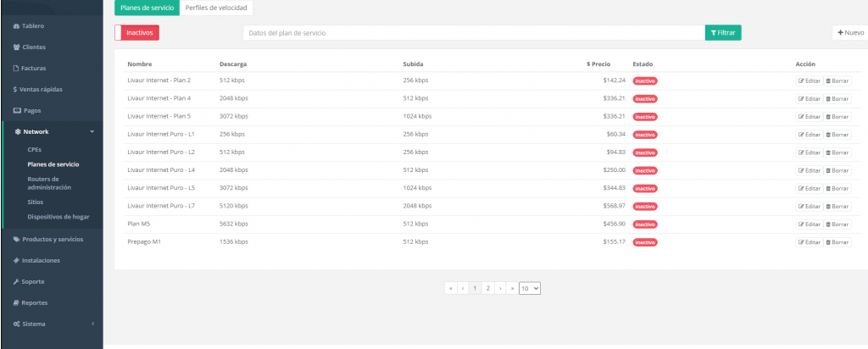Expand the Sistema menu chevron
Viewport: 868px width, 349px height.
(92, 324)
